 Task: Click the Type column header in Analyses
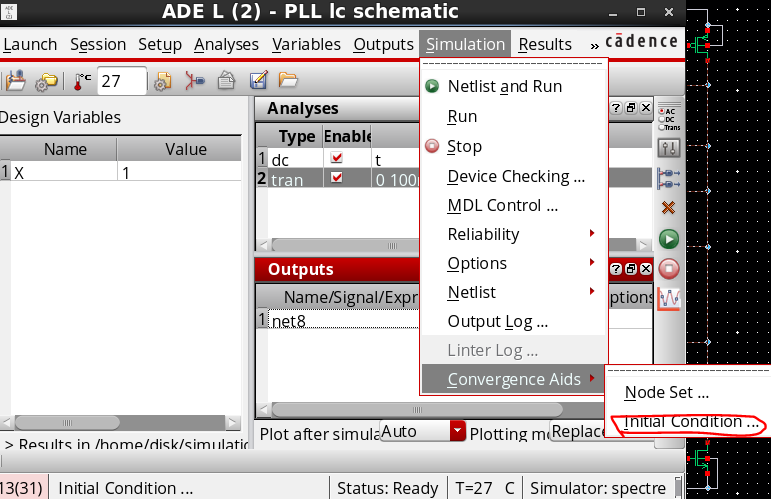coord(297,136)
